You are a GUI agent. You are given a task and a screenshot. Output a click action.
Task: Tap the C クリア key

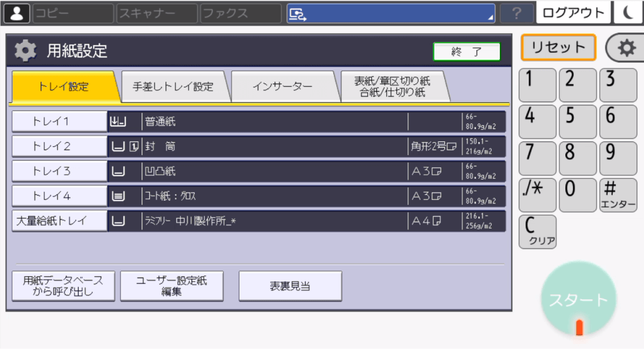point(538,232)
